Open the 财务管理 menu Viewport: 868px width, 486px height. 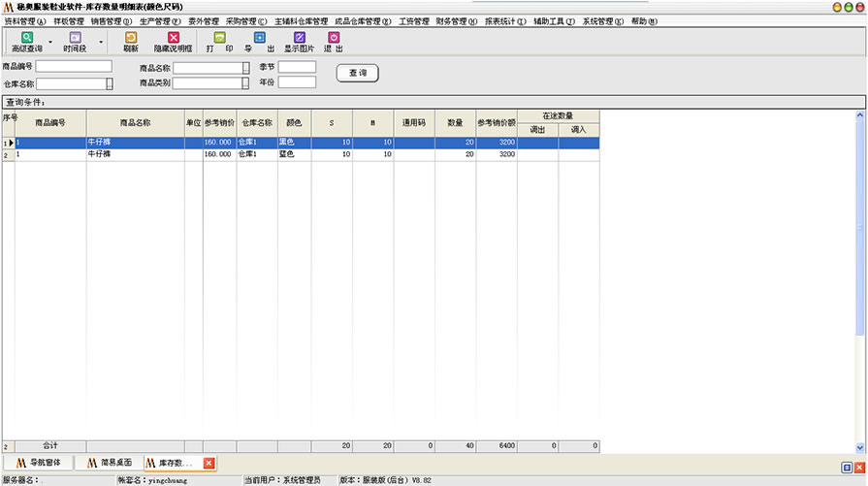click(450, 20)
